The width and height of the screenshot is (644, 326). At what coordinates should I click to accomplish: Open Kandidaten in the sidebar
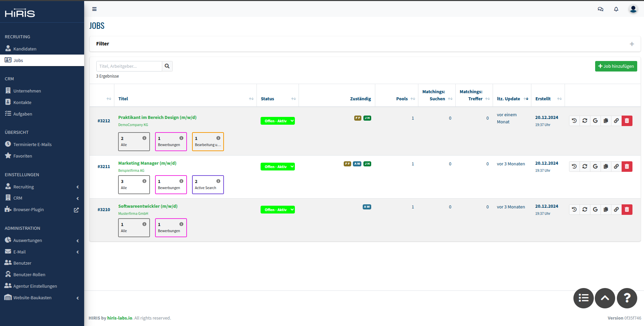[25, 49]
